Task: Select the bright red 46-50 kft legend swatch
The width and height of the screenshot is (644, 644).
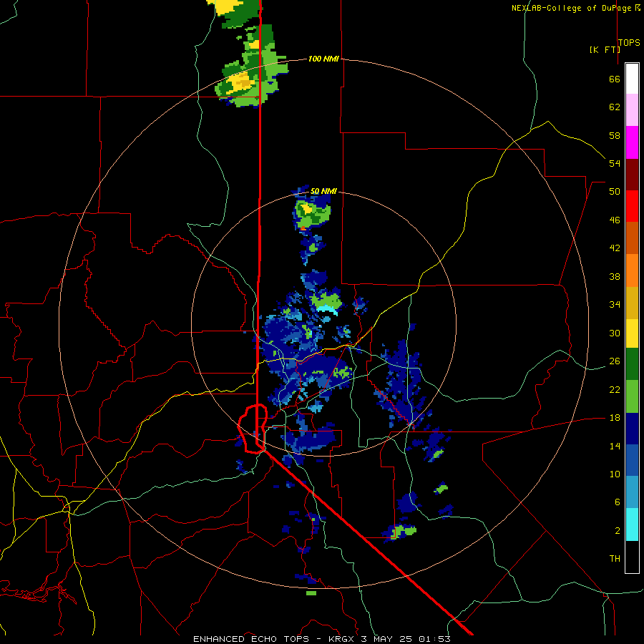Action: (x=632, y=206)
